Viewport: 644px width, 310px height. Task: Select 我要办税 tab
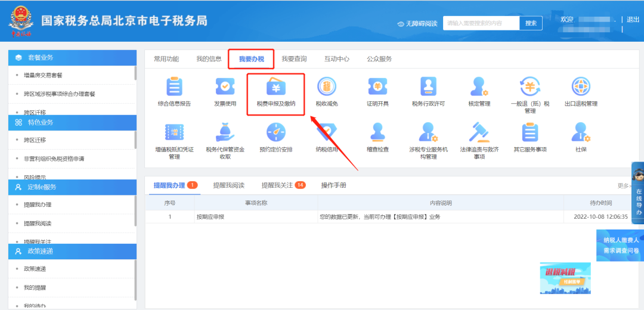click(x=252, y=59)
